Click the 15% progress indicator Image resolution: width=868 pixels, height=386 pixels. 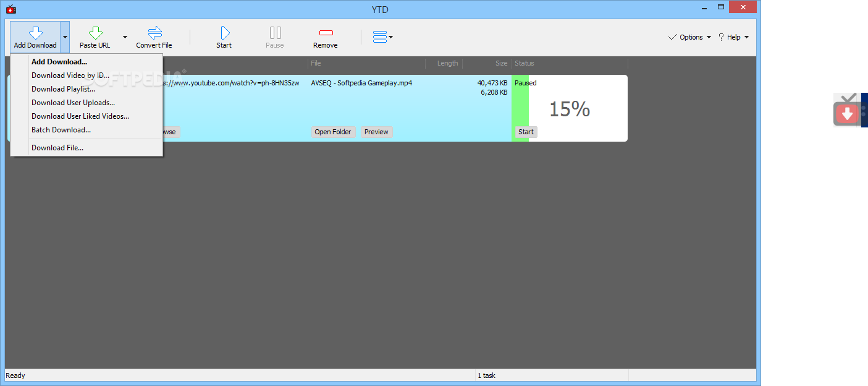tap(570, 109)
